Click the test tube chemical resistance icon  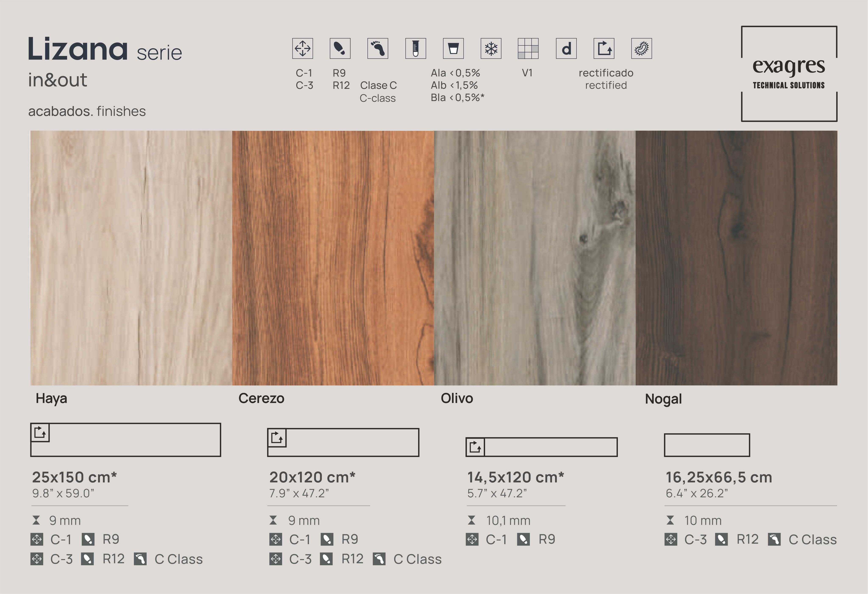pos(415,49)
